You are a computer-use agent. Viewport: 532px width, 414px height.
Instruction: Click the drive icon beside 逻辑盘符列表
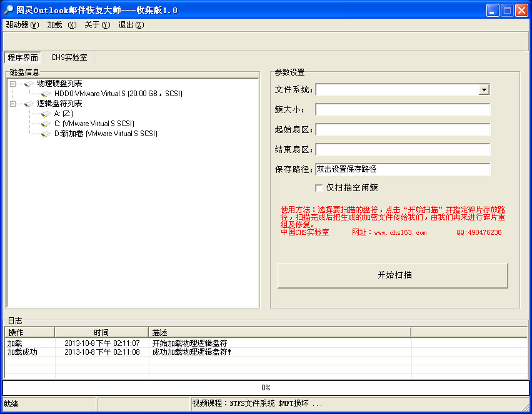tap(29, 104)
